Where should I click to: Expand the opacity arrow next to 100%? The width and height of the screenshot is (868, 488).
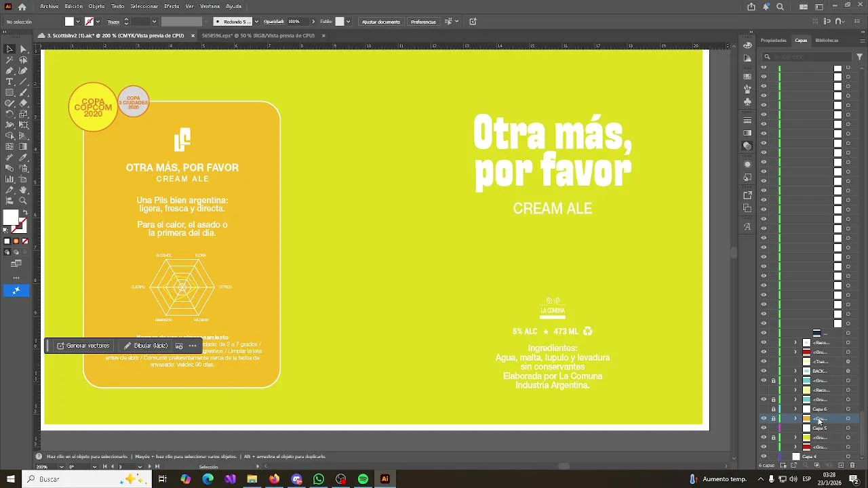point(313,22)
